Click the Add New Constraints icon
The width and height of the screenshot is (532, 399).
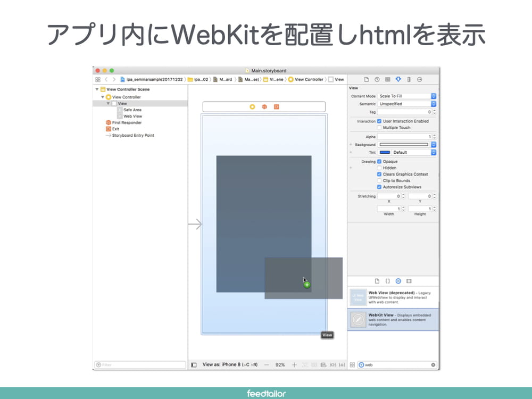tap(332, 365)
